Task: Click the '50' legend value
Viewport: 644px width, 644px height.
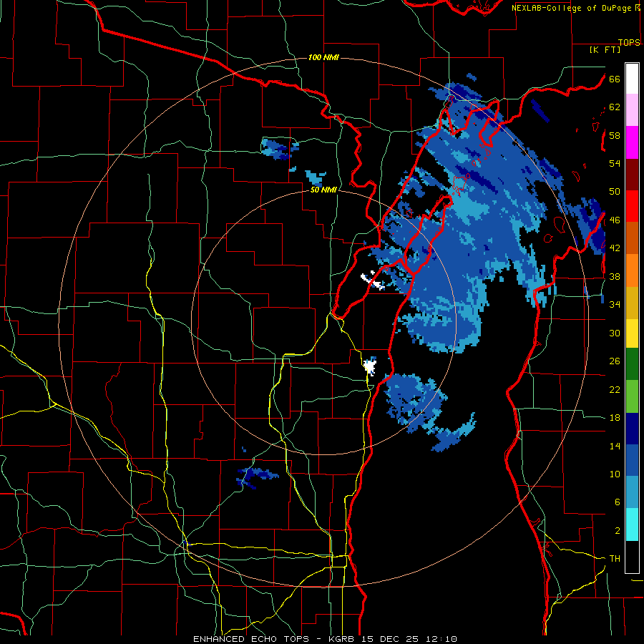Action: (615, 192)
